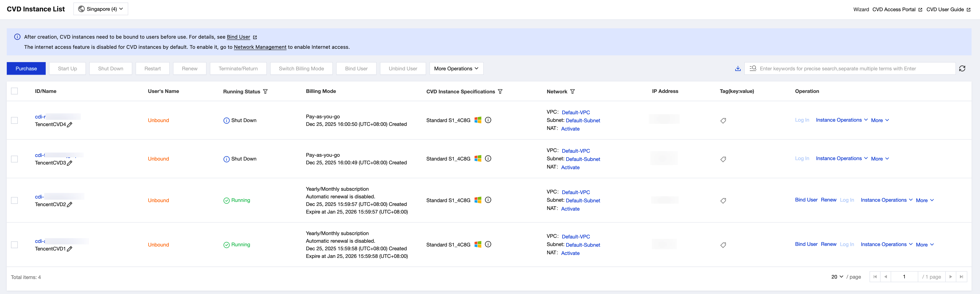
Task: Toggle select-all checkbox in table header
Action: click(14, 91)
